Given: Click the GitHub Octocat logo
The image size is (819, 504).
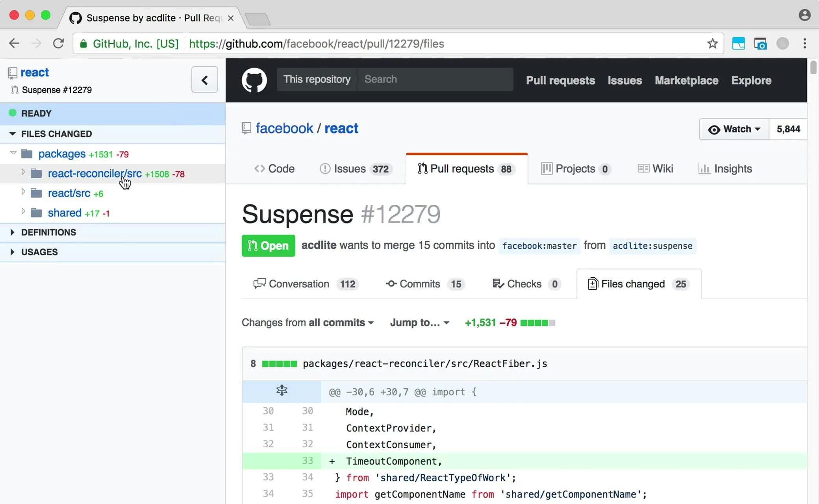Looking at the screenshot, I should pos(254,80).
